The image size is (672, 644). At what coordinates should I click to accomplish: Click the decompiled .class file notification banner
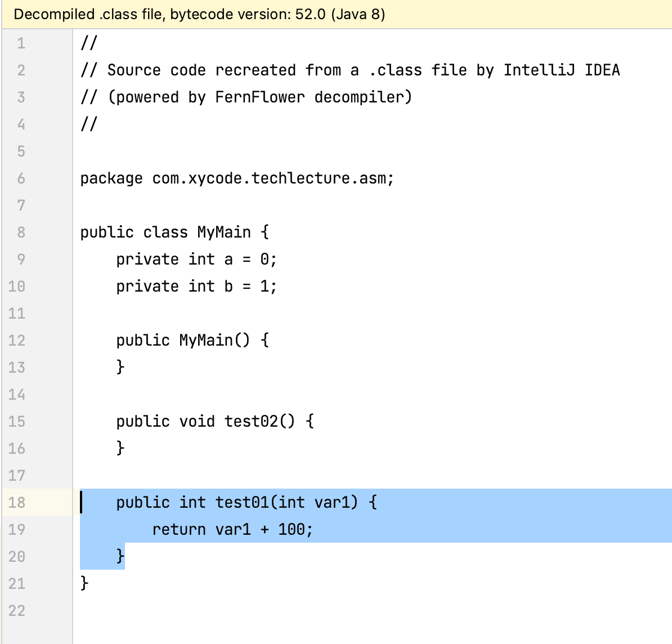coord(199,14)
